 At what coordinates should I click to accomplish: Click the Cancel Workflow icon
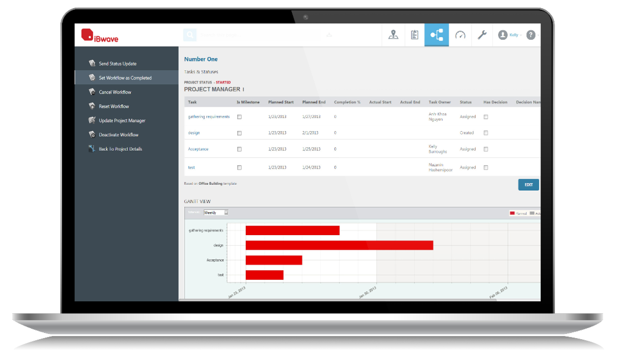point(92,91)
